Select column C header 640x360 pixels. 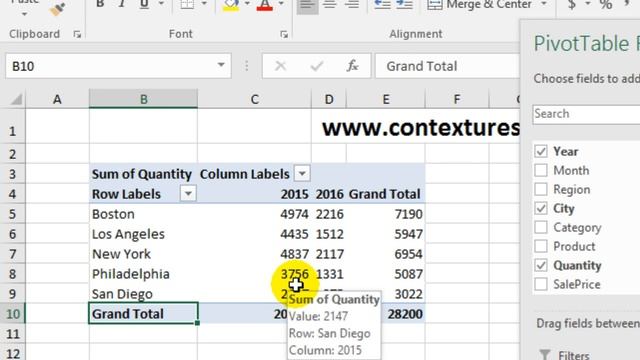pos(254,99)
